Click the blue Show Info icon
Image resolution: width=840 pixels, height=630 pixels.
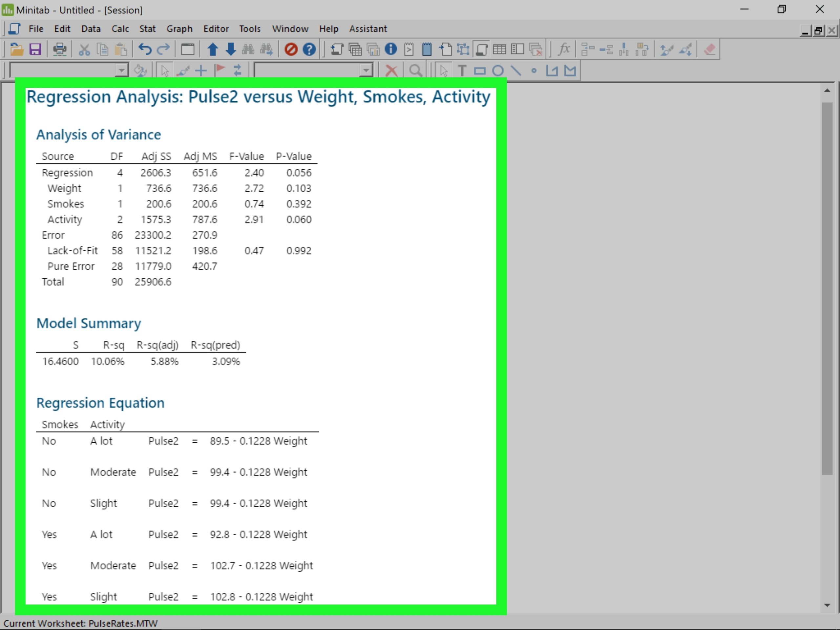click(x=391, y=49)
